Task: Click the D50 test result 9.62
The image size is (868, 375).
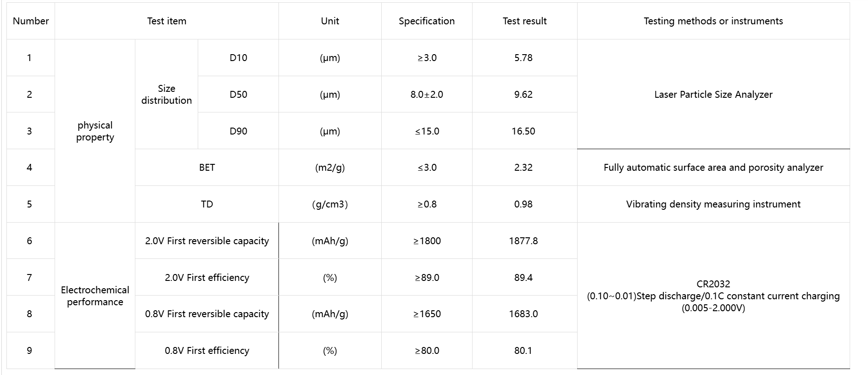Action: point(523,95)
